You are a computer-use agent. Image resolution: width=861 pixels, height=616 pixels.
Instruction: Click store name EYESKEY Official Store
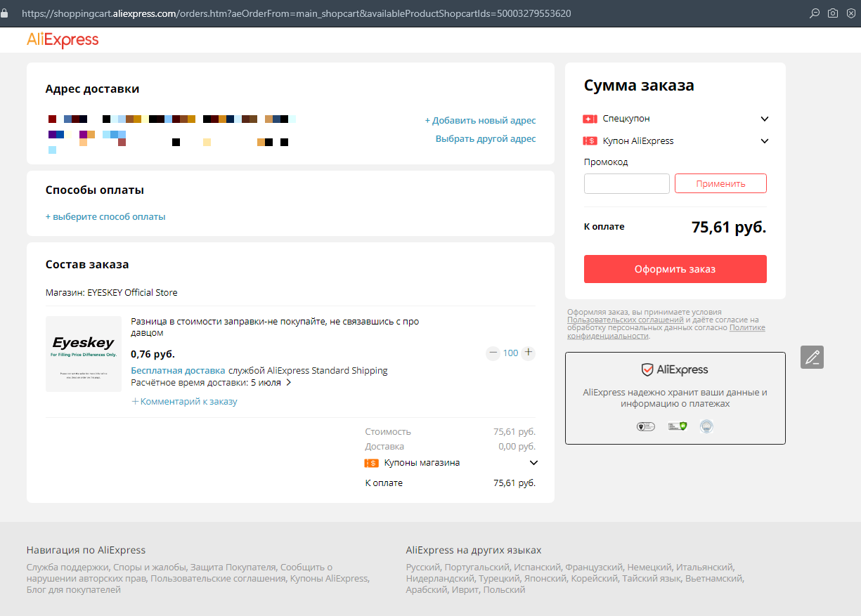coord(132,292)
